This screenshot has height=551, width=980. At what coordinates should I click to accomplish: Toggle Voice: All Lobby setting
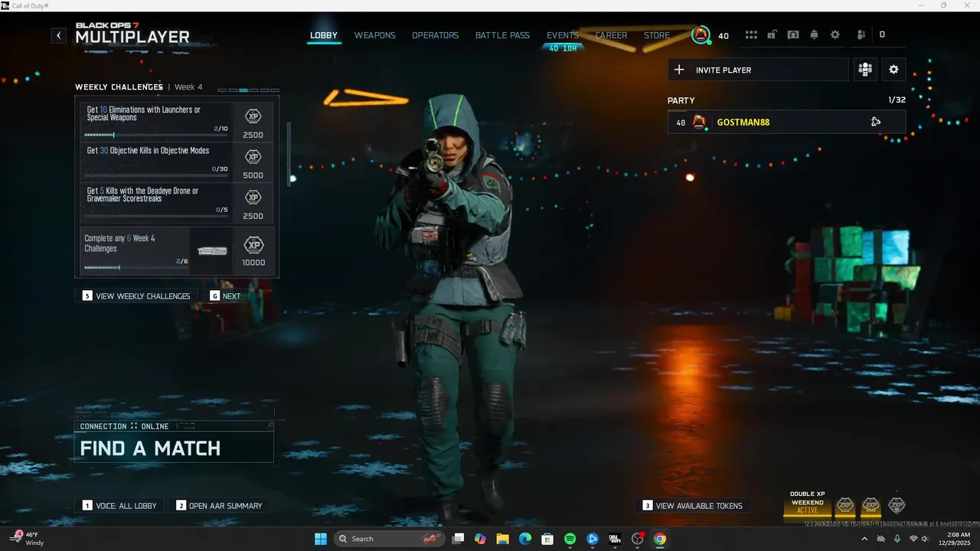click(x=119, y=506)
